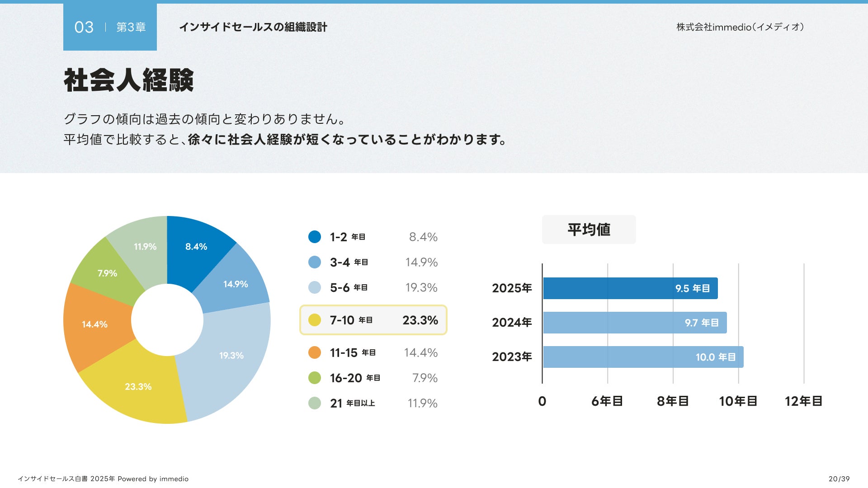Click the 03 第3章 chapter tab
The width and height of the screenshot is (868, 488).
pyautogui.click(x=110, y=27)
